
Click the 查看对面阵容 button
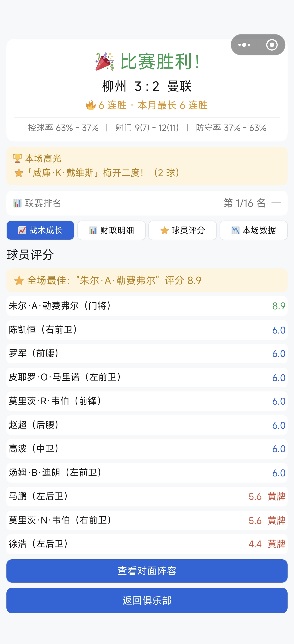tap(147, 571)
